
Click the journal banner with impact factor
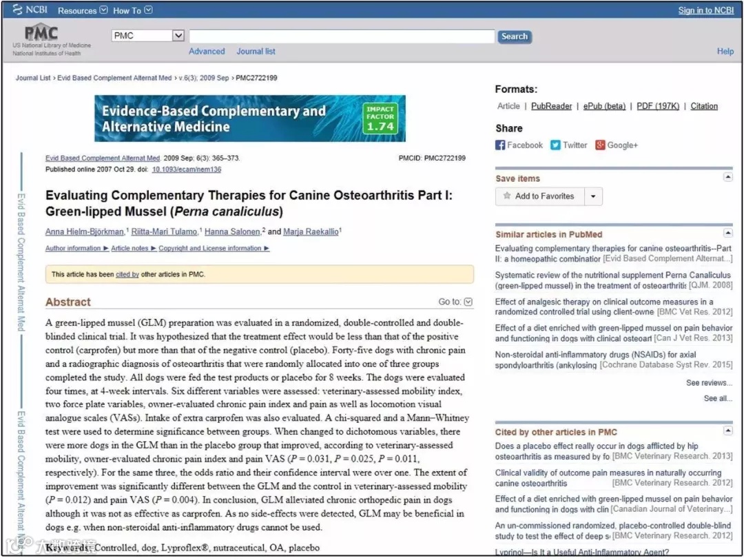250,118
